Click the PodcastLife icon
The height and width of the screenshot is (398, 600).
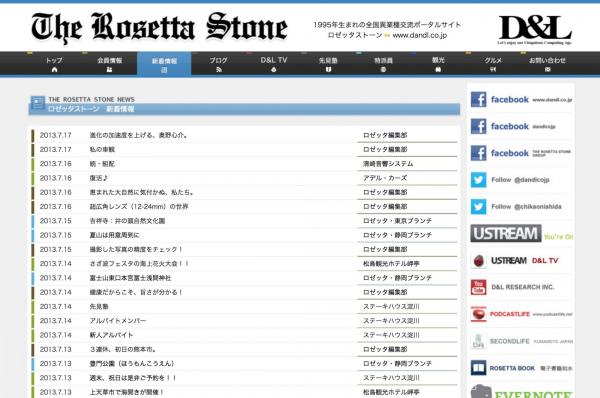tap(478, 314)
